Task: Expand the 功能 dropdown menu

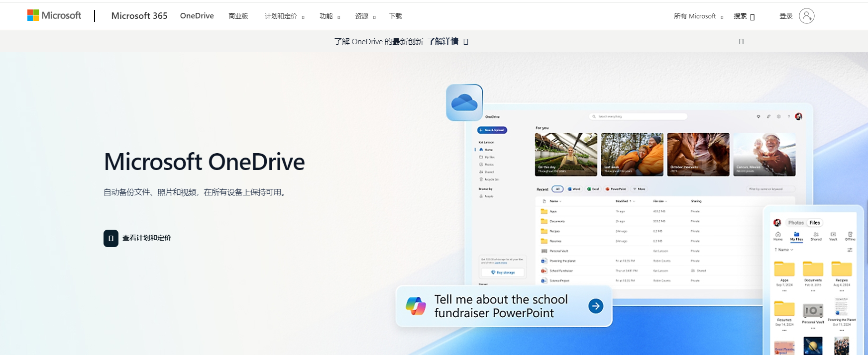Action: (330, 16)
